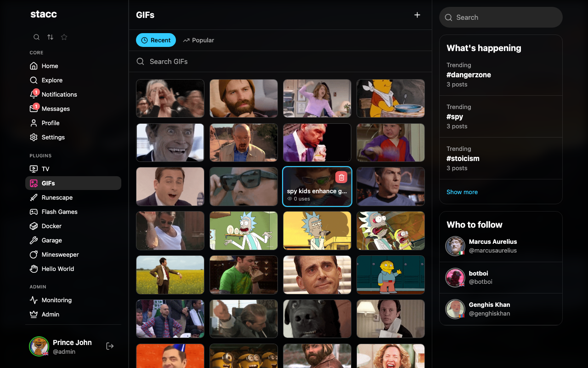Open the Garage plugin

(51, 240)
